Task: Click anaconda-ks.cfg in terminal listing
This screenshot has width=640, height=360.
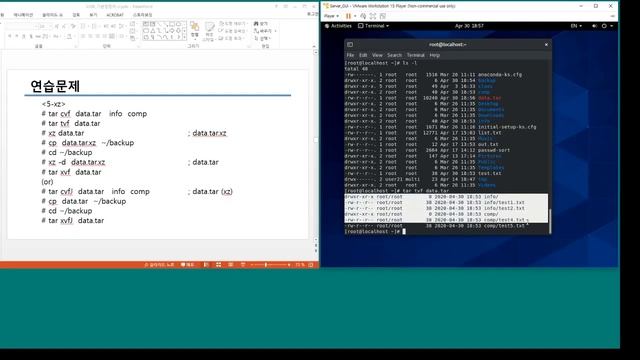Action: [x=500, y=75]
